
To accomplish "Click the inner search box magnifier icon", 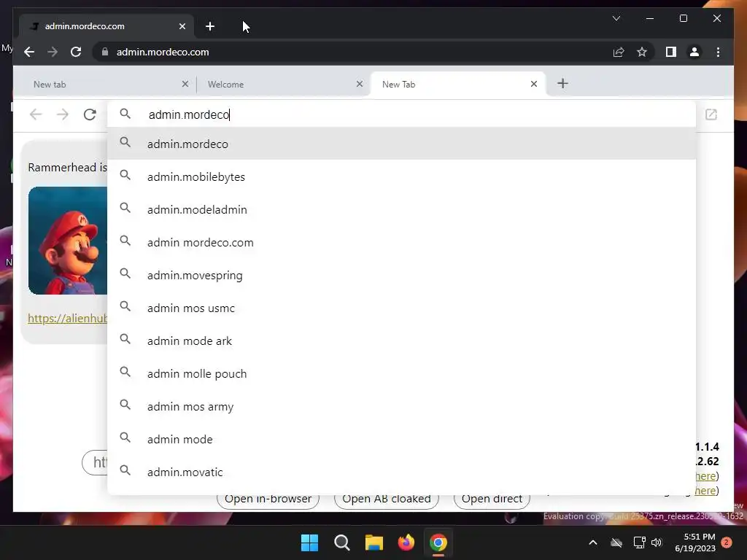I will point(125,114).
